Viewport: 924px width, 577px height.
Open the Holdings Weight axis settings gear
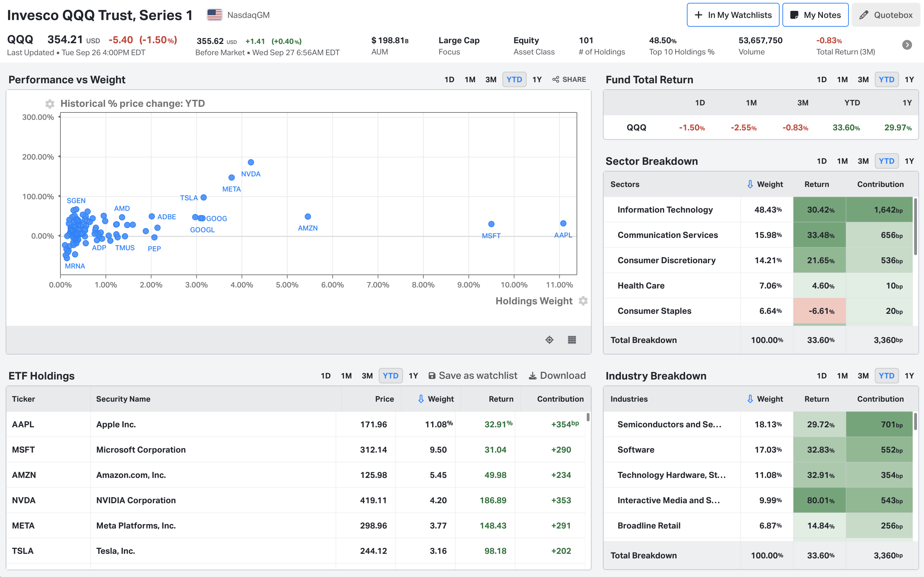(x=583, y=301)
